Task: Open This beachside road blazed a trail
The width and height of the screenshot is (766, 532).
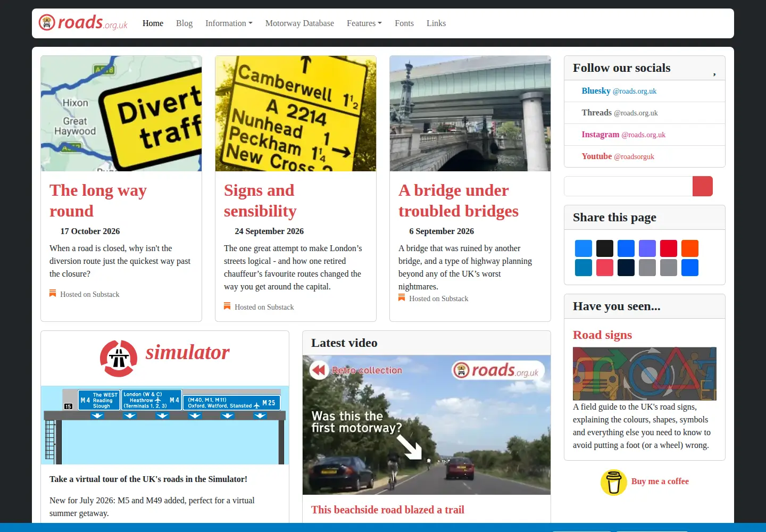Action: (x=388, y=510)
